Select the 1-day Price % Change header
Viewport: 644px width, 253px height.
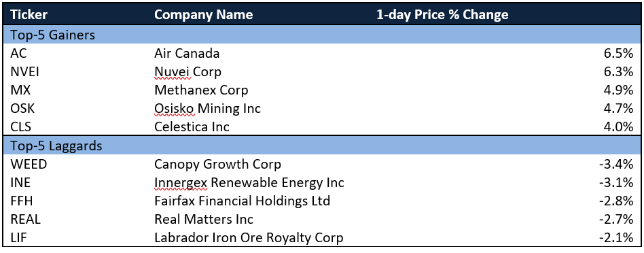[442, 15]
